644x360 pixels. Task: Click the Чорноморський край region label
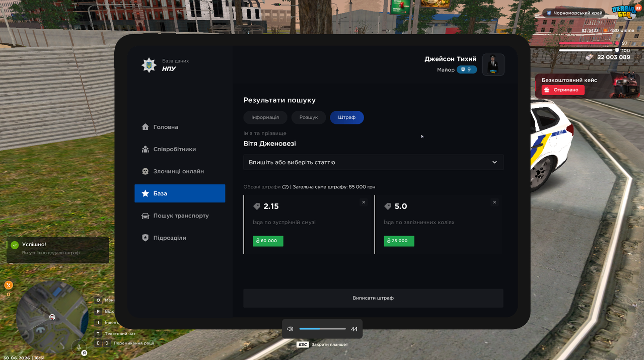pos(574,13)
